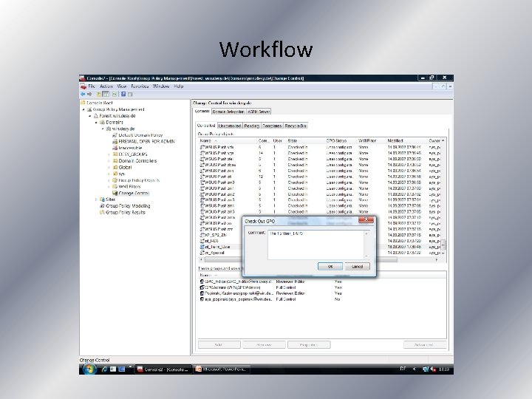Open the Help menu
This screenshot has height=399, width=532.
179,86
